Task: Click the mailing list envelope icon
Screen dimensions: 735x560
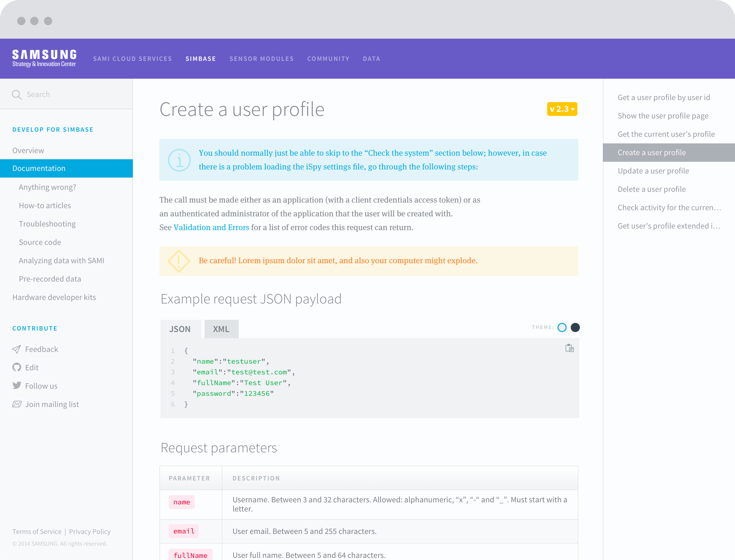Action: 17,404
